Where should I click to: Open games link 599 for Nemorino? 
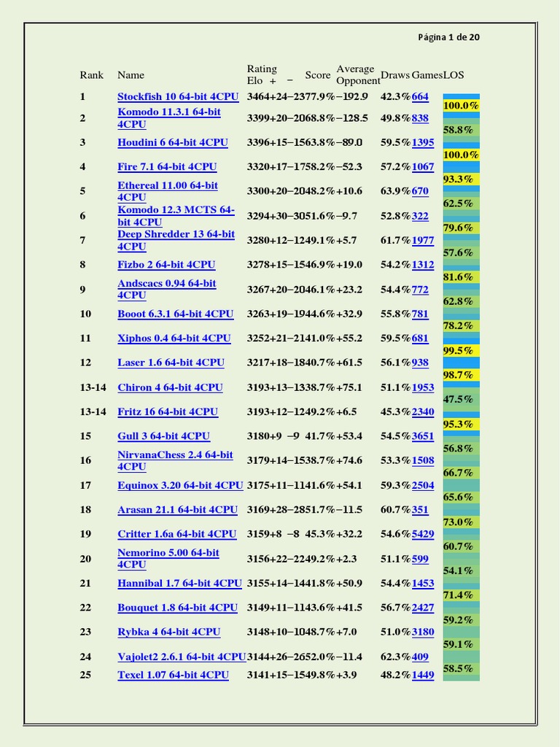point(420,558)
